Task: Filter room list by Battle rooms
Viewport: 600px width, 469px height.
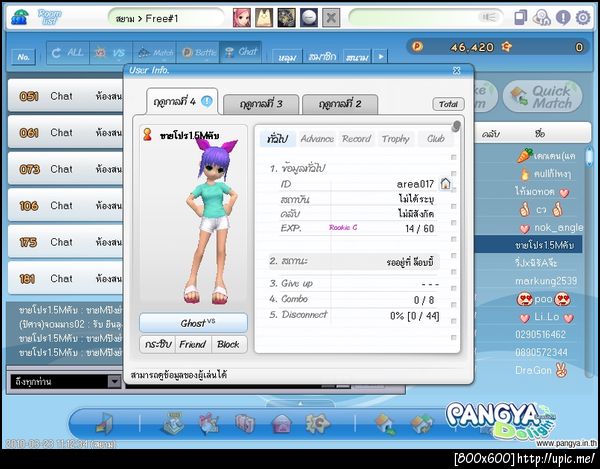Action: tap(198, 52)
